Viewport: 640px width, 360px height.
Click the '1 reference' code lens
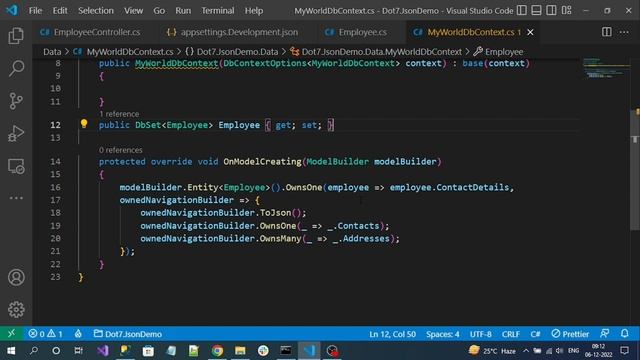[119, 114]
